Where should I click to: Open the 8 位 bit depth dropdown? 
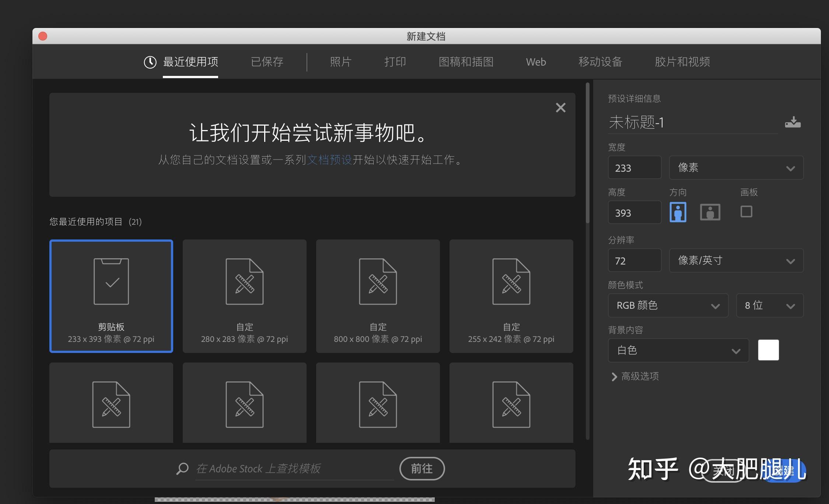[770, 305]
